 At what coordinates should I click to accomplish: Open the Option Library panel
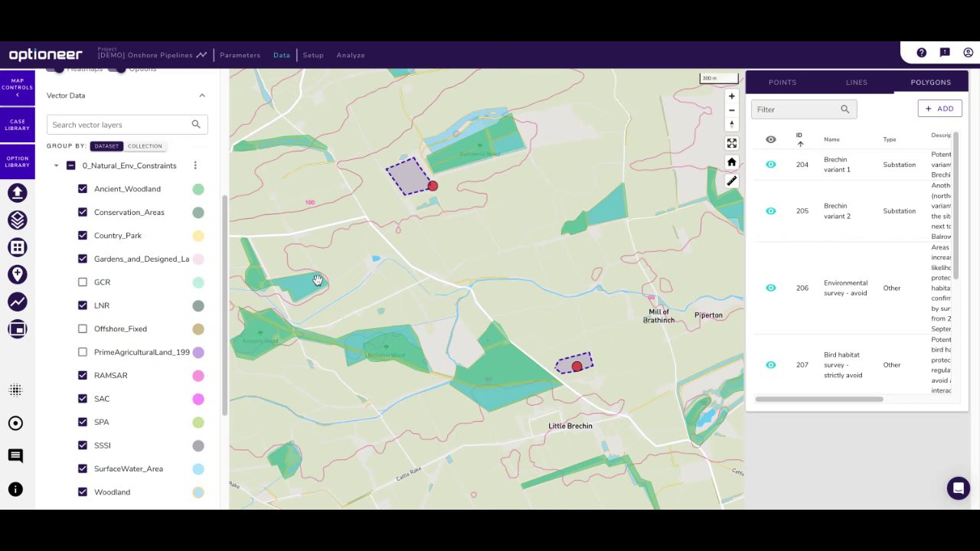click(18, 161)
